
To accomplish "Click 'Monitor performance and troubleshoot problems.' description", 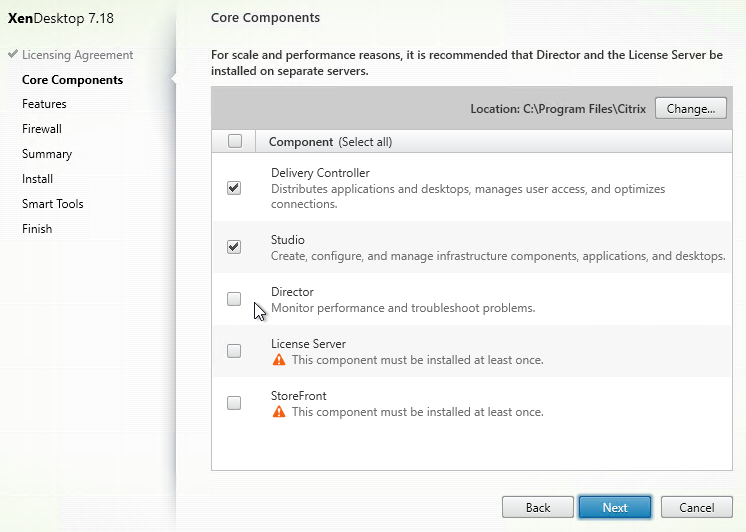I will [403, 308].
